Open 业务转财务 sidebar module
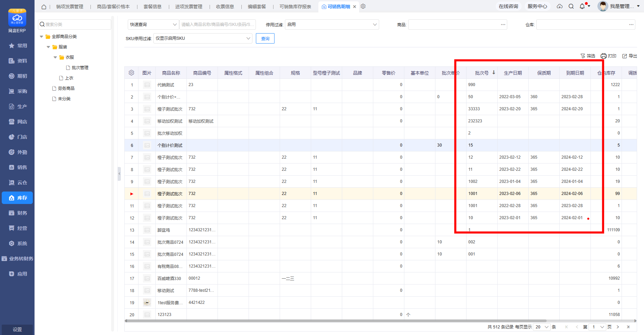This screenshot has width=644, height=335. click(17, 259)
